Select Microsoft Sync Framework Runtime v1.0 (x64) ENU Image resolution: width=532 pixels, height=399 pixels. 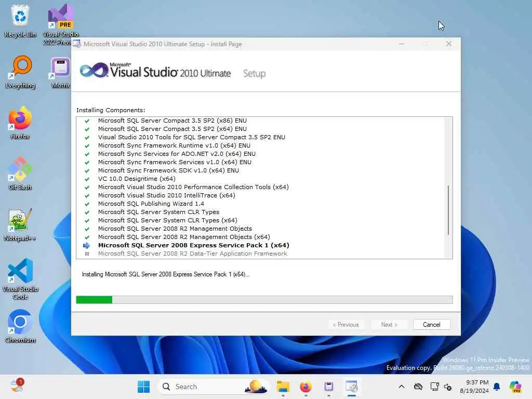coord(174,145)
